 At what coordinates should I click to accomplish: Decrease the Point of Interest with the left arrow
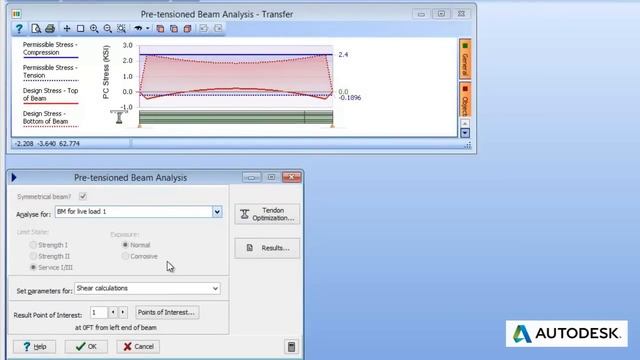(113, 313)
